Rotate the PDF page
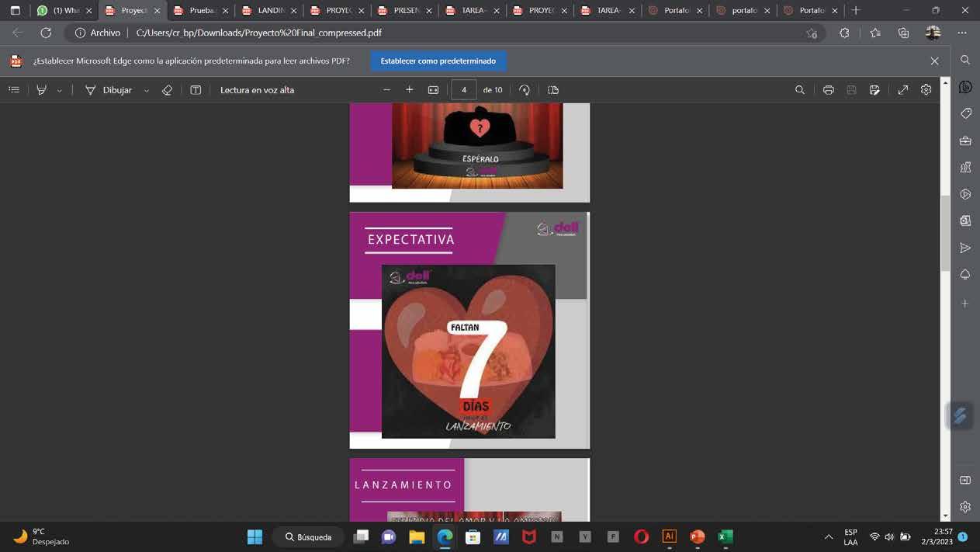 tap(525, 90)
